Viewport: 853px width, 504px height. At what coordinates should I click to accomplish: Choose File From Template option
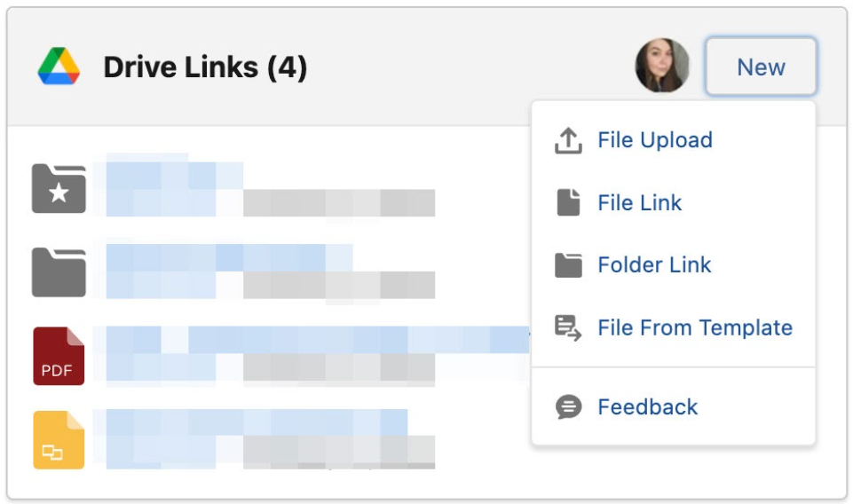(695, 327)
